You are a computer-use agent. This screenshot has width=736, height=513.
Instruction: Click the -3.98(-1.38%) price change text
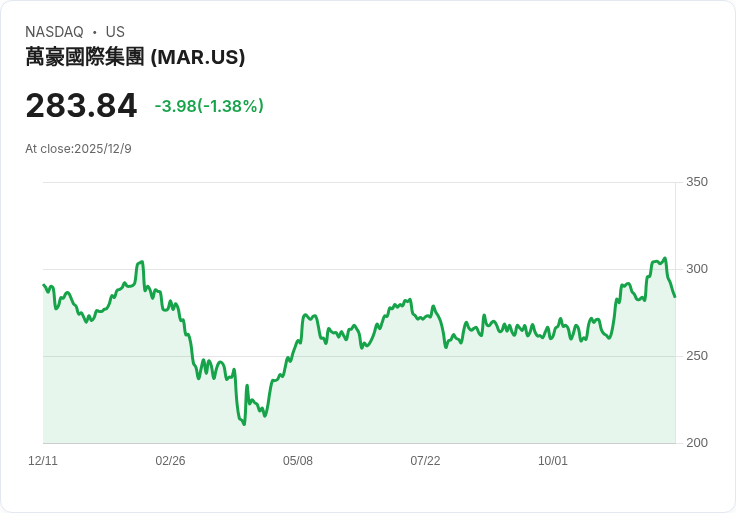click(209, 106)
